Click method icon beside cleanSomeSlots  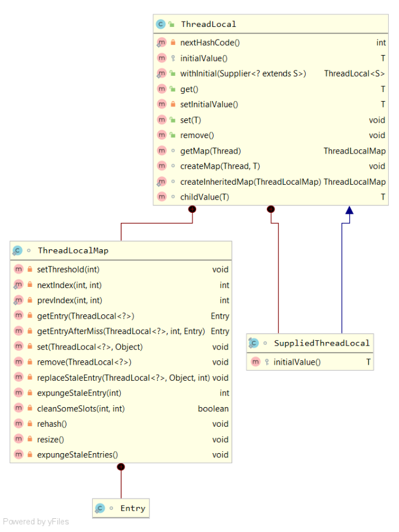click(19, 408)
